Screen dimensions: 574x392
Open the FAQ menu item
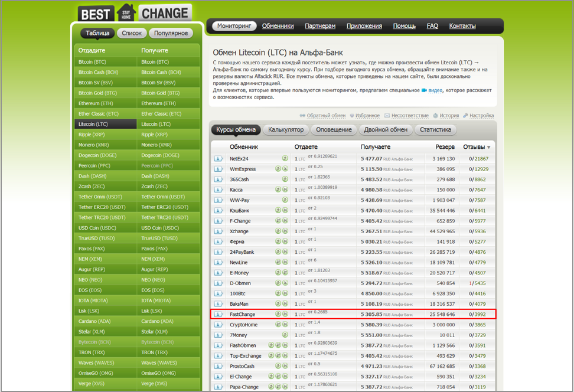point(432,26)
